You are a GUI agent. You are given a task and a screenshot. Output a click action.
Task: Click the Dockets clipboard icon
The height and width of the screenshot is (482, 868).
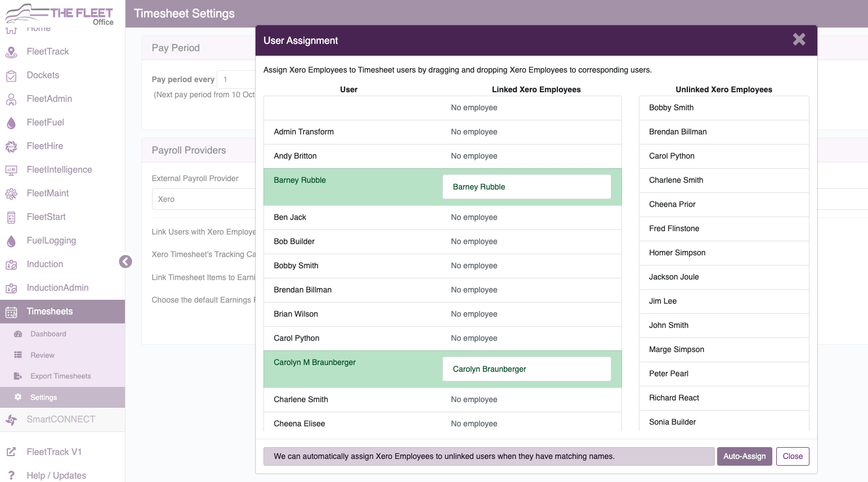coord(12,75)
